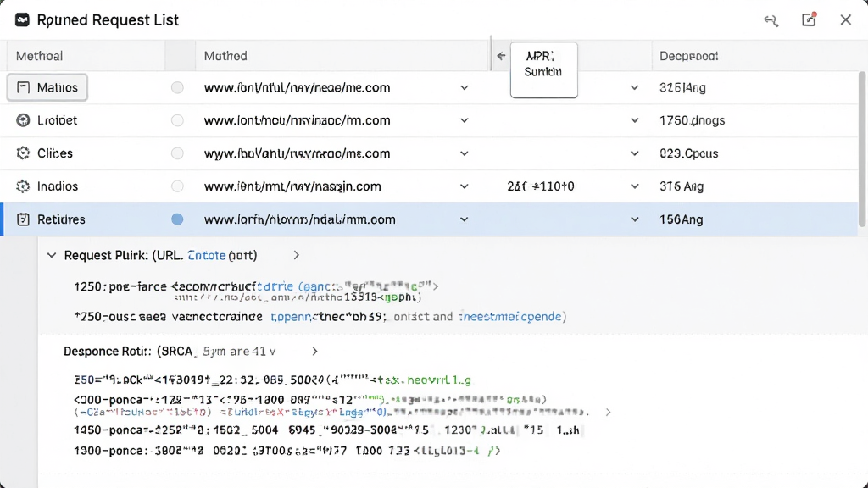
Task: Open the Cntote link in Request Pulrk
Action: [207, 255]
